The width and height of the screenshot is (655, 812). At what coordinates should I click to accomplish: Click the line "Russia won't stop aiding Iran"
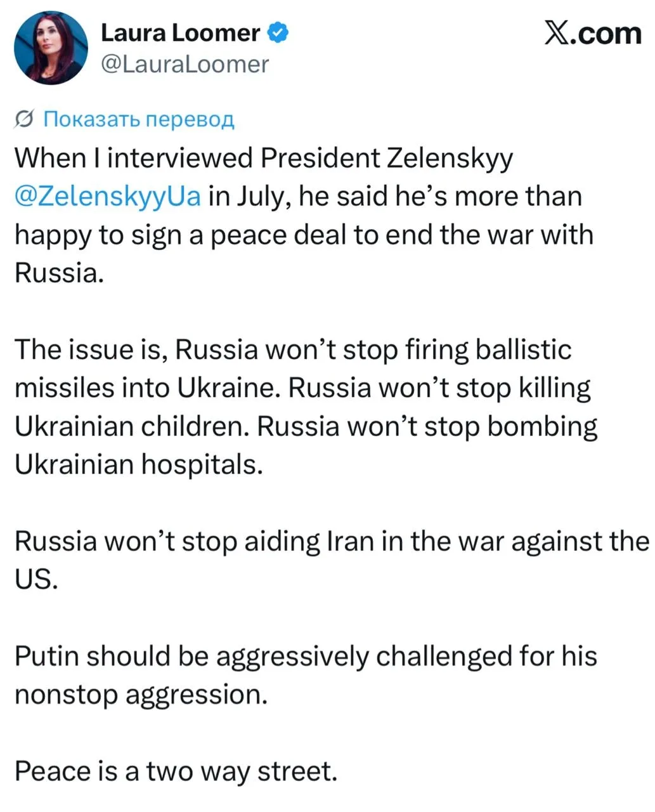click(x=332, y=542)
